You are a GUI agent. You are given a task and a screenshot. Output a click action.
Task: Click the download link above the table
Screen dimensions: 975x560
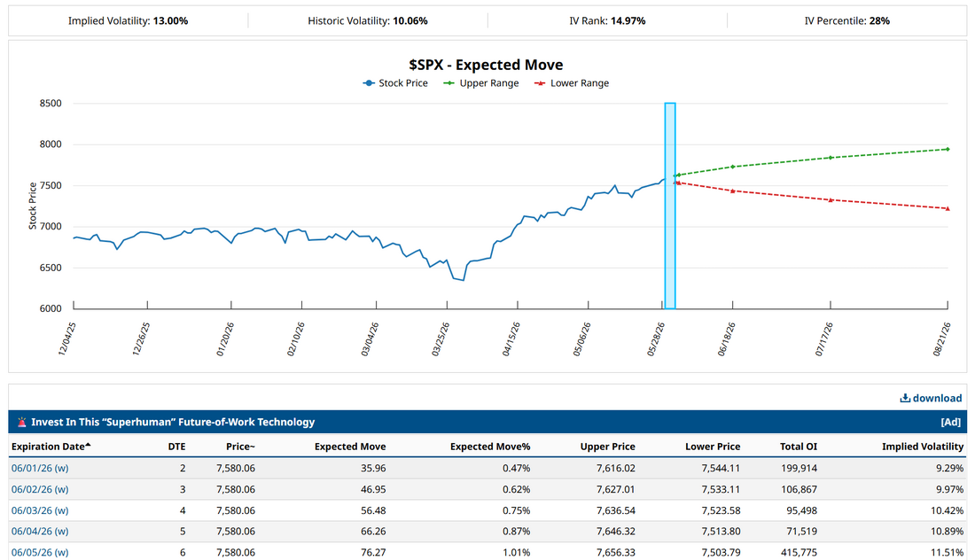931,398
